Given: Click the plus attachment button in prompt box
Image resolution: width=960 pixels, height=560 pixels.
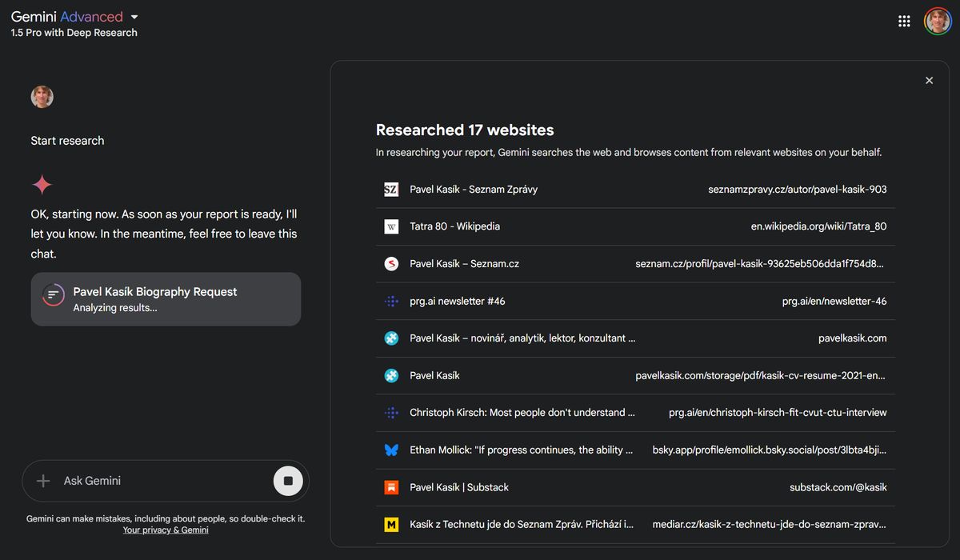Looking at the screenshot, I should tap(43, 481).
